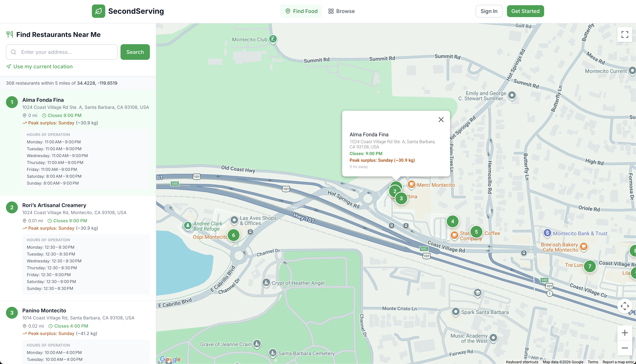
Task: Close the Alma Fonda Fina popup
Action: point(441,119)
